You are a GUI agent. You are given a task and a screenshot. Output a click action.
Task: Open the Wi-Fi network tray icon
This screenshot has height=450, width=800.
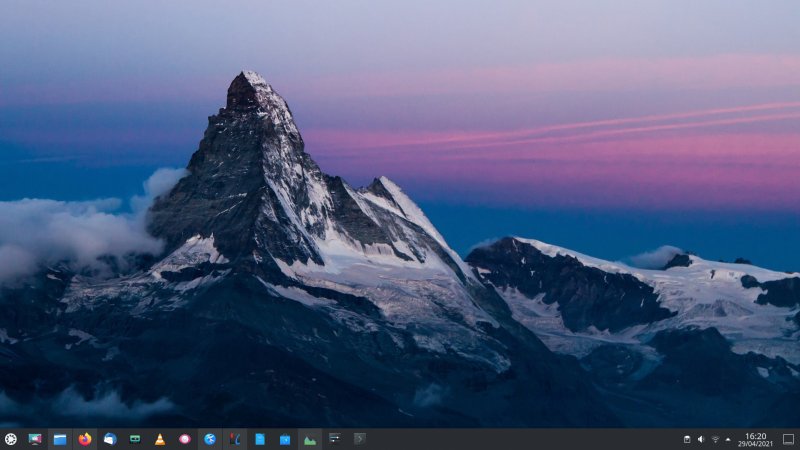pyautogui.click(x=715, y=439)
